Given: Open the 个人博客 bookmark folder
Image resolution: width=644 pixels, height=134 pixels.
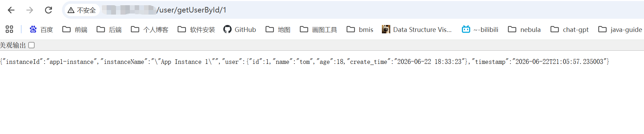Looking at the screenshot, I should (150, 30).
